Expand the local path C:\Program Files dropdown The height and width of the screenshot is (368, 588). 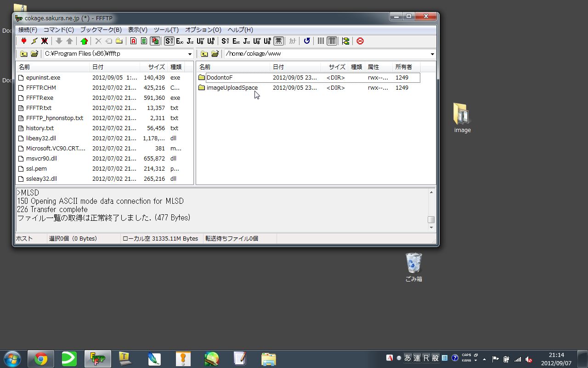click(x=190, y=54)
